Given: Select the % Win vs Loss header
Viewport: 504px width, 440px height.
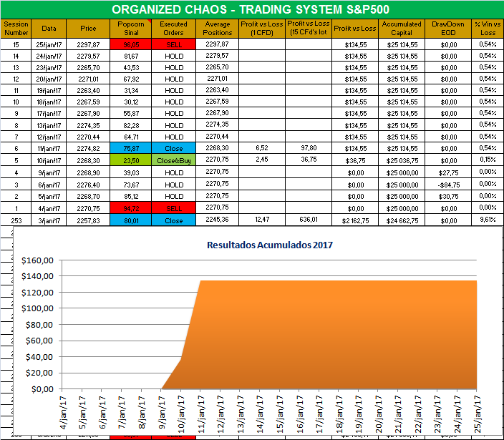Looking at the screenshot, I should pos(488,29).
